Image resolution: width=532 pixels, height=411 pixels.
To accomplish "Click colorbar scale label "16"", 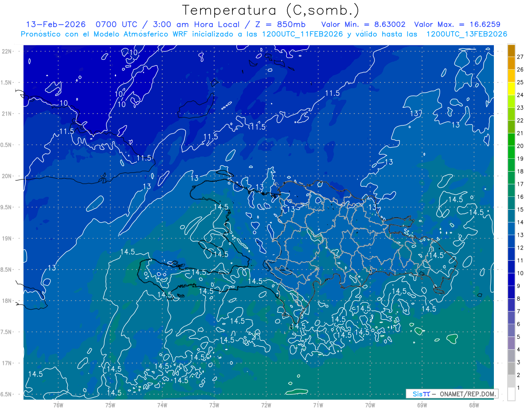I will pyautogui.click(x=520, y=197).
